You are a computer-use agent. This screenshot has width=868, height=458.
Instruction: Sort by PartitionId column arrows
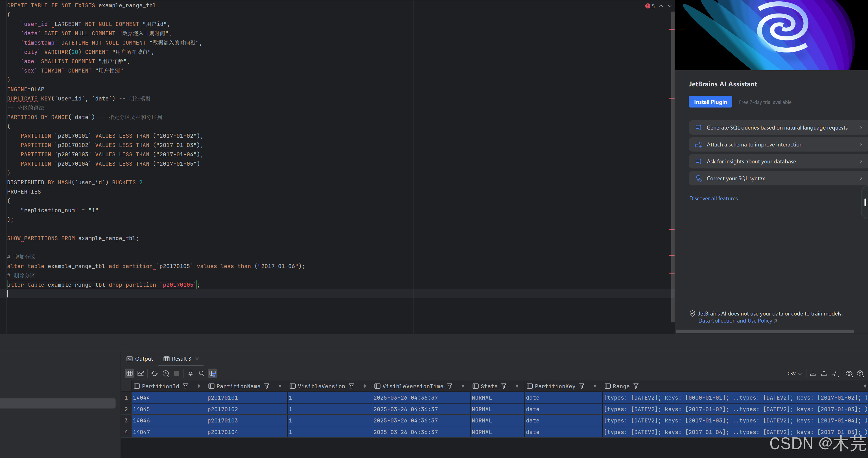click(x=198, y=386)
